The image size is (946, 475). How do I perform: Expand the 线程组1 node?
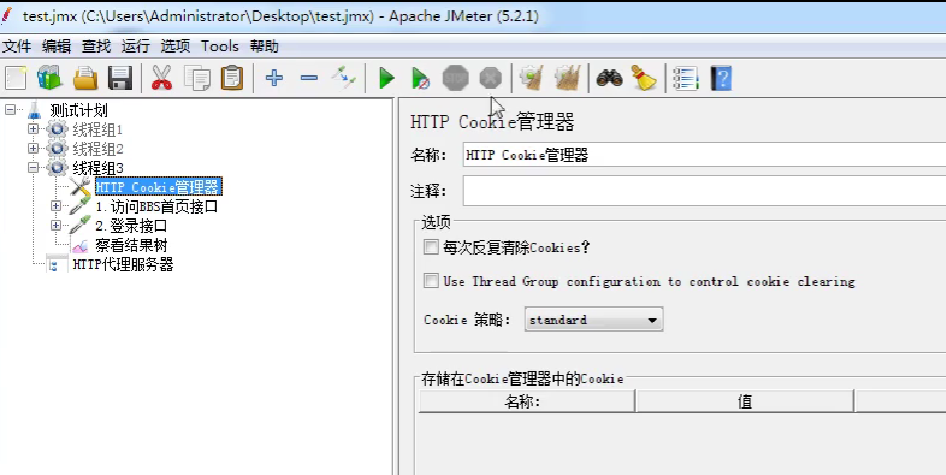click(x=33, y=129)
